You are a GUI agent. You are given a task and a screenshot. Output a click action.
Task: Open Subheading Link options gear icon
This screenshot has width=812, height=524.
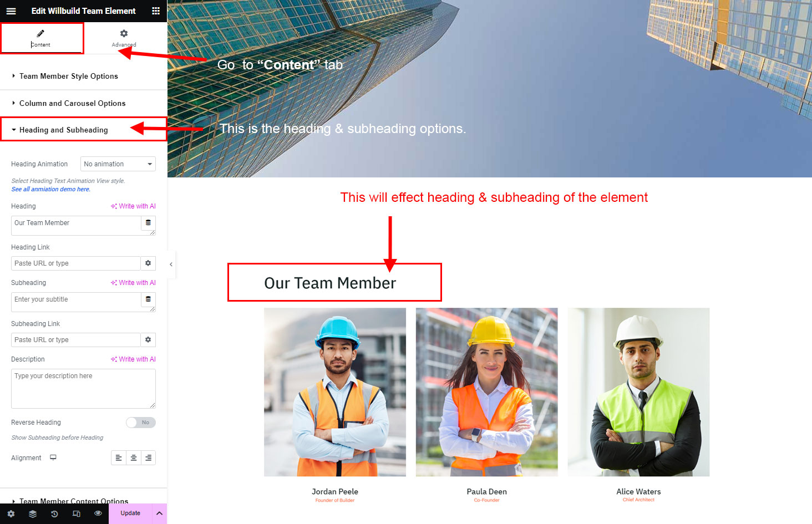(148, 340)
